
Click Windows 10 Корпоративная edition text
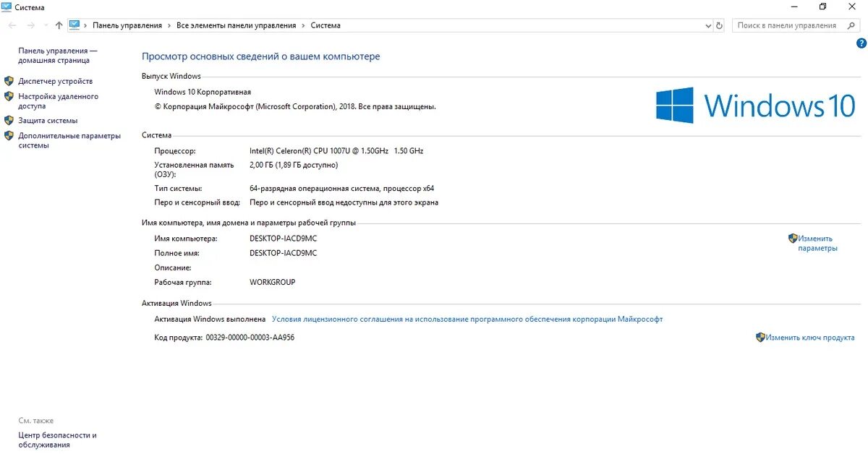[x=203, y=92]
